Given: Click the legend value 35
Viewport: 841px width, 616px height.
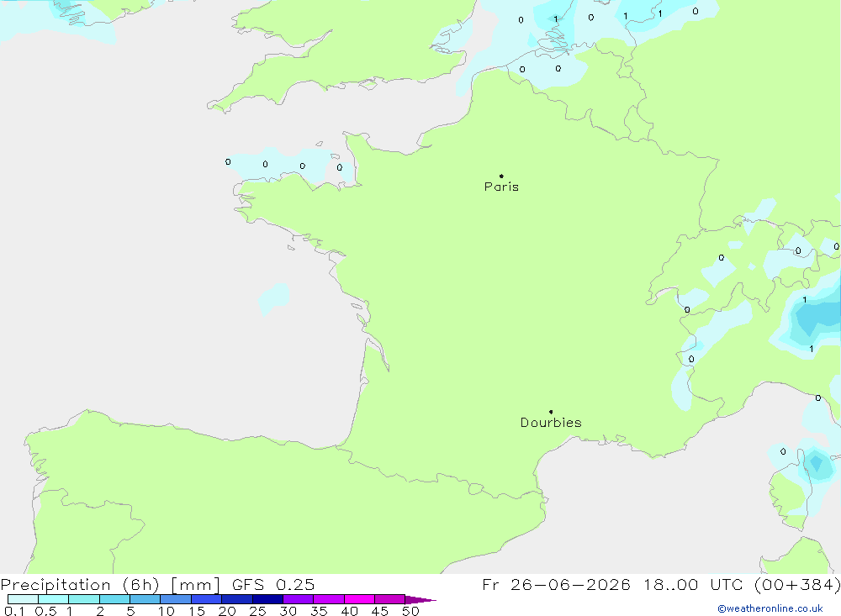Looking at the screenshot, I should tap(319, 611).
